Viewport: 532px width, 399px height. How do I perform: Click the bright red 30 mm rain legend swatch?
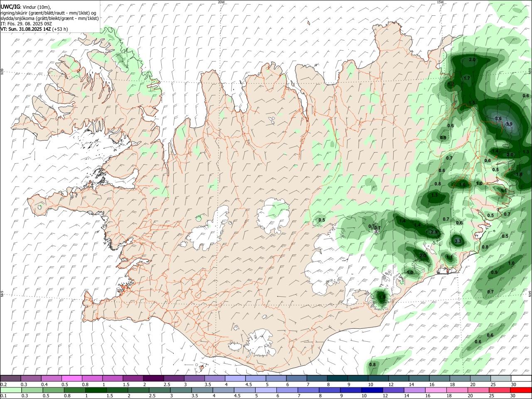pyautogui.click(x=521, y=390)
